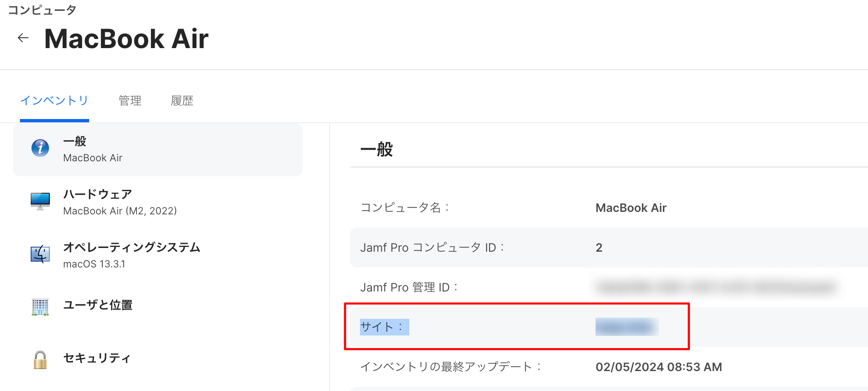Open the オペレーティングシステム section
Image resolution: width=868 pixels, height=391 pixels.
pos(158,255)
